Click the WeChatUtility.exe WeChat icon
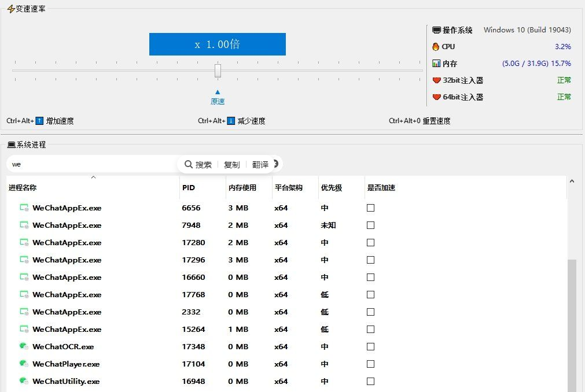 point(24,381)
